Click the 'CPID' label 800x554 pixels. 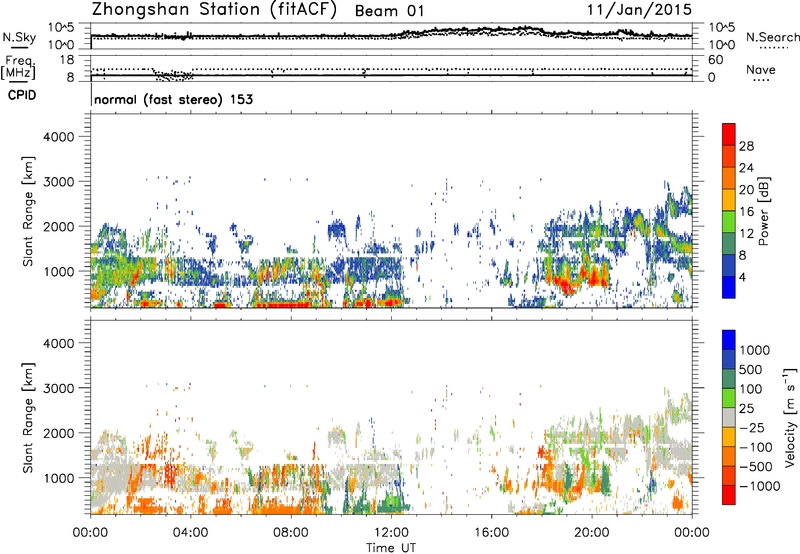tap(22, 95)
